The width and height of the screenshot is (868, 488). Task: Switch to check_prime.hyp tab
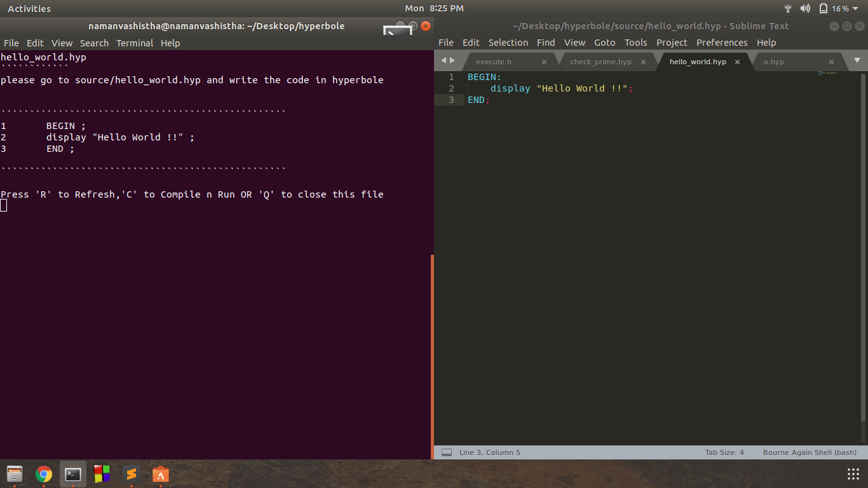(601, 62)
